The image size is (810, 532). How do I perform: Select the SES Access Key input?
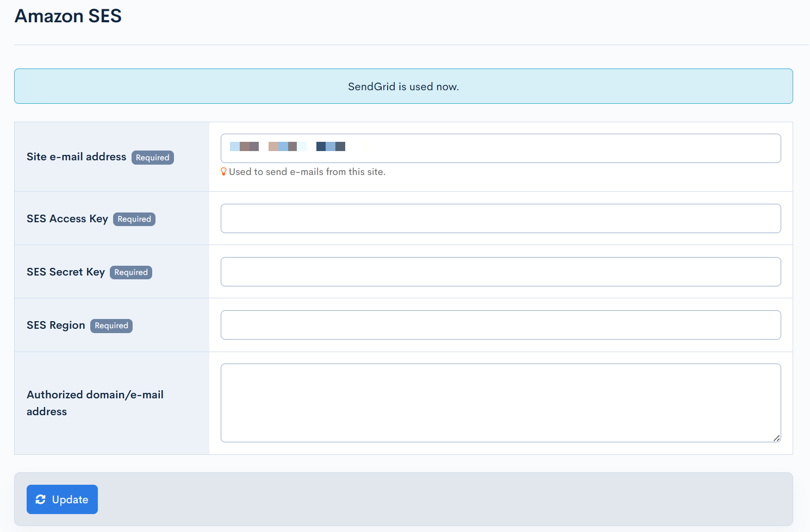click(501, 218)
